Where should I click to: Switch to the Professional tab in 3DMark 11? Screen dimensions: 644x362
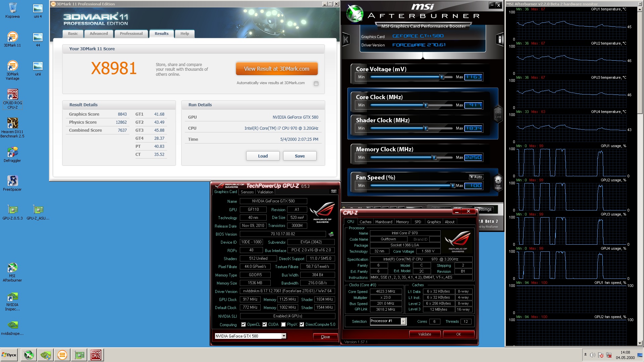(x=131, y=34)
